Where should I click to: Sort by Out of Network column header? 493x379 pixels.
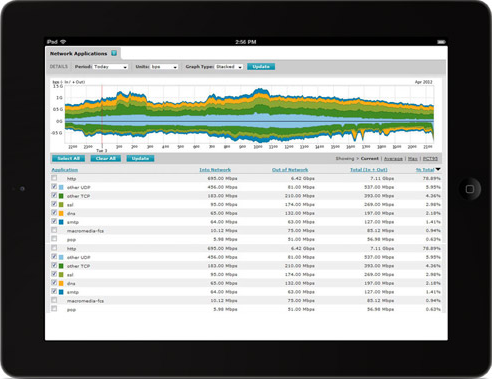coord(290,170)
